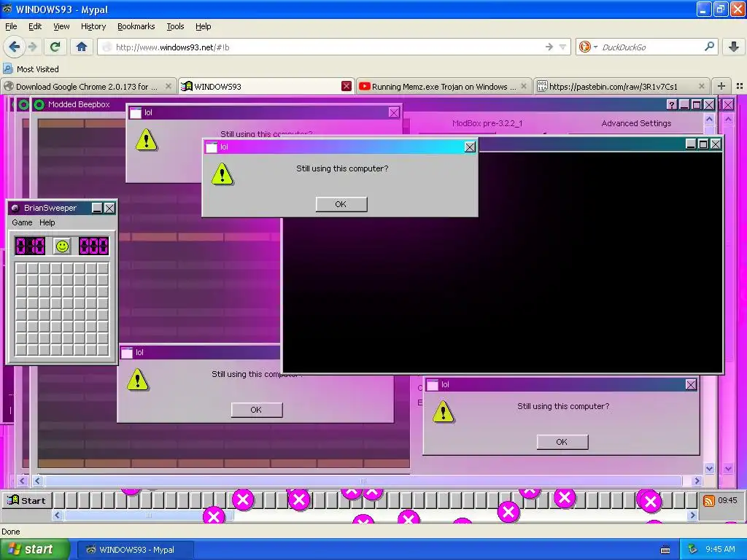Open the Downloads arrow icon in toolbar

pyautogui.click(x=734, y=47)
